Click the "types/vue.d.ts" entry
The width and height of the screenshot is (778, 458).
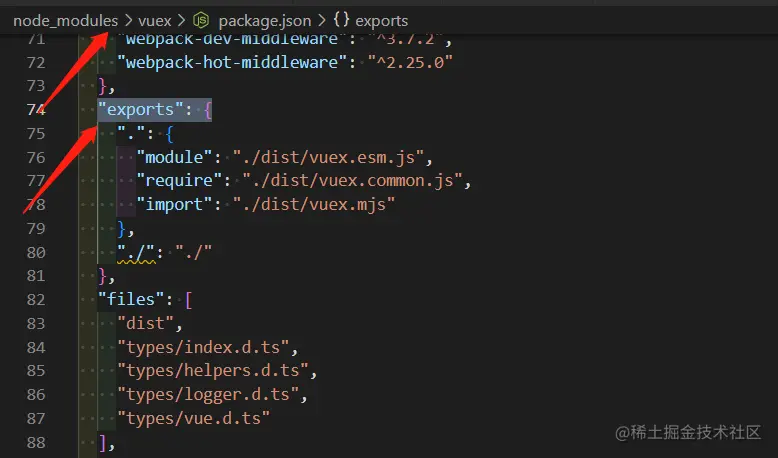[x=194, y=418]
